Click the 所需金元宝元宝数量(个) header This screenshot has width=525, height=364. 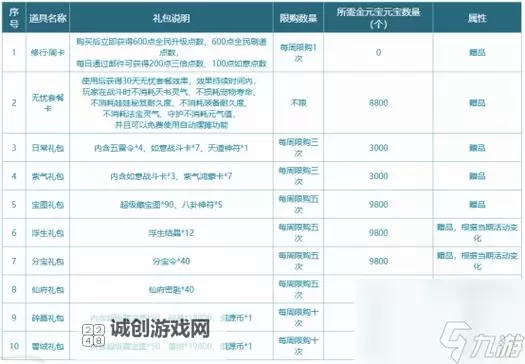click(378, 18)
